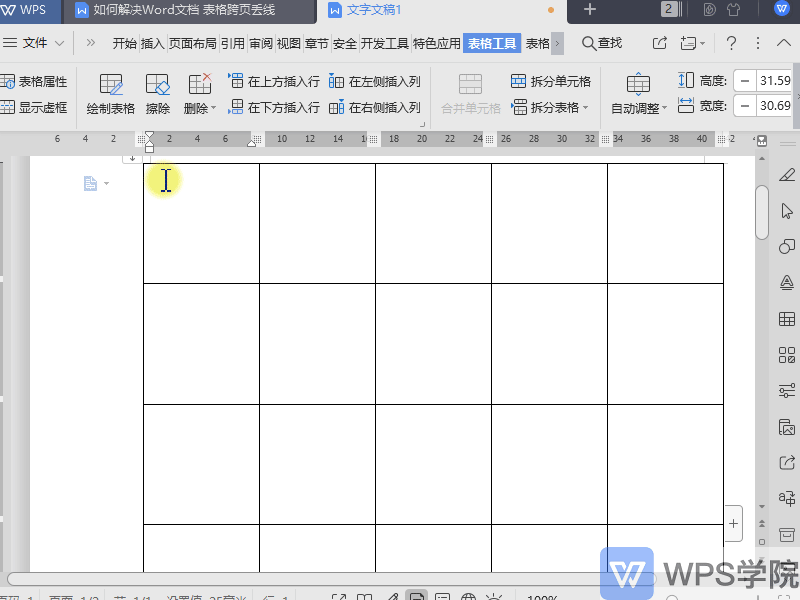Open the 特色应用 tab
The width and height of the screenshot is (800, 600).
pos(437,43)
